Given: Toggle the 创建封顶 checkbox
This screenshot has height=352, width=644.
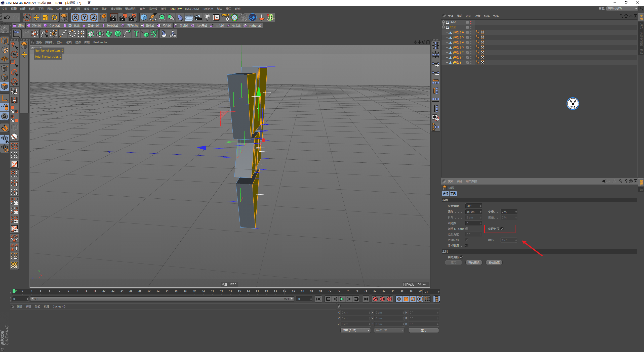Looking at the screenshot, I should click(x=502, y=229).
